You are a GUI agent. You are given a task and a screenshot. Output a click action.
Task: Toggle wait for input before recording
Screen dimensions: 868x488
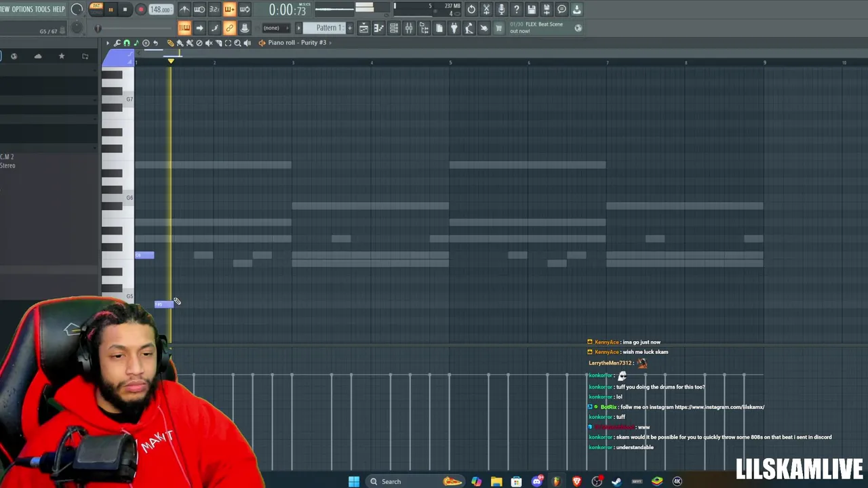[x=199, y=9]
